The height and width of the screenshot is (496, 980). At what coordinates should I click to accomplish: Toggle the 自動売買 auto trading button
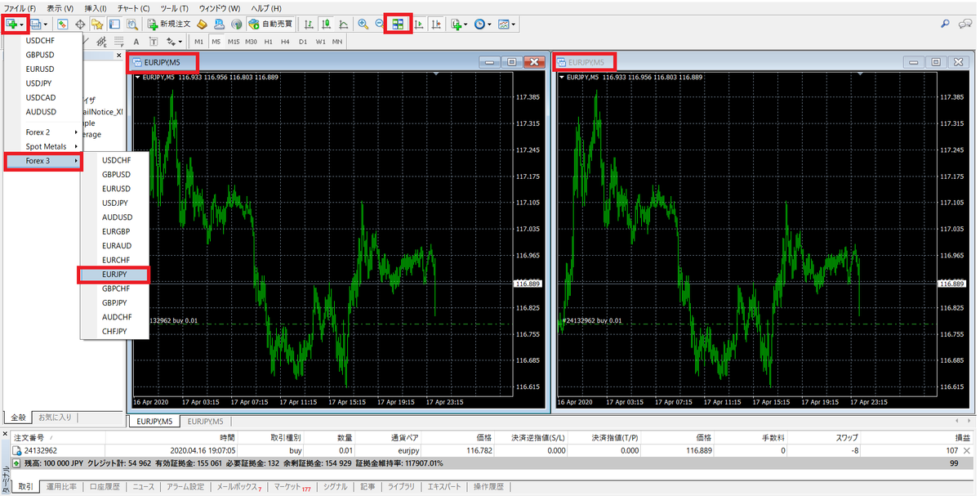click(x=269, y=24)
